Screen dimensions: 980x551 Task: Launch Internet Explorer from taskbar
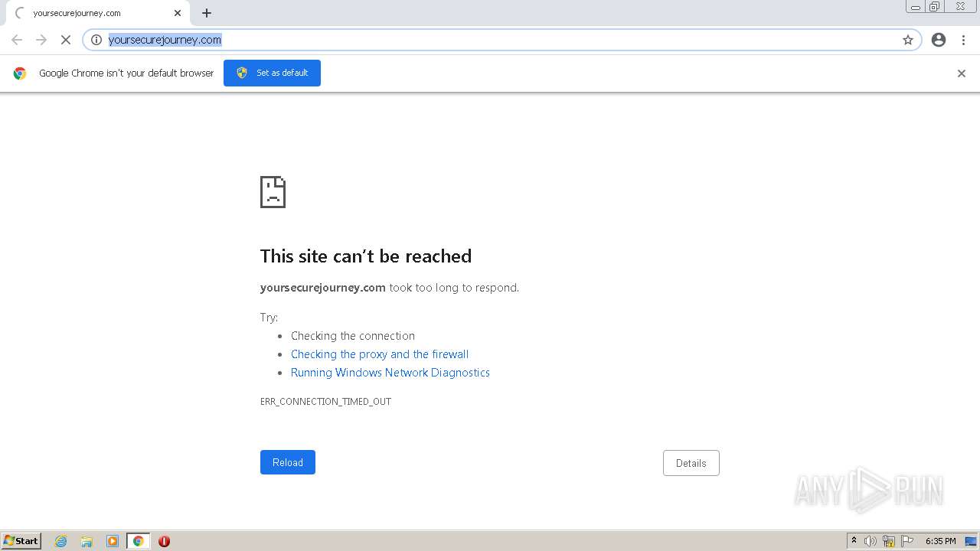[x=61, y=541]
